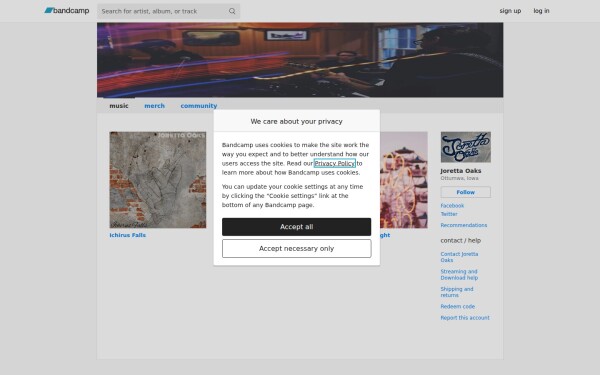Switch to the merch tab

point(154,106)
